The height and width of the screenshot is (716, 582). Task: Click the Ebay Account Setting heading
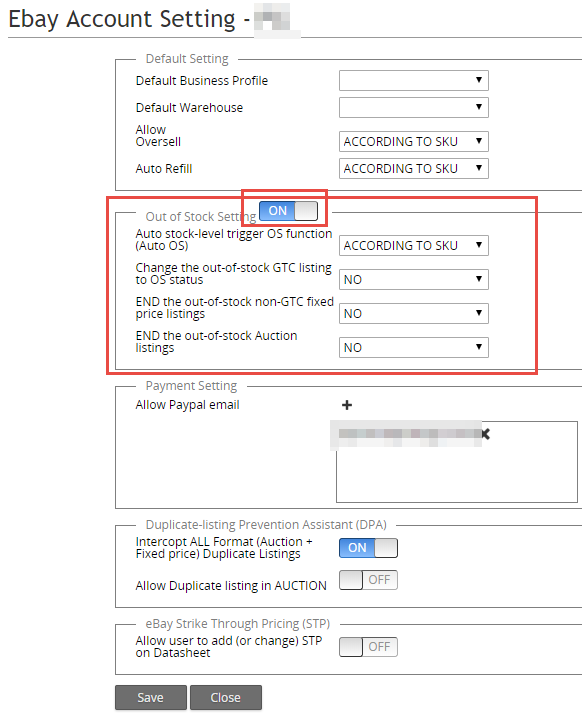point(122,19)
